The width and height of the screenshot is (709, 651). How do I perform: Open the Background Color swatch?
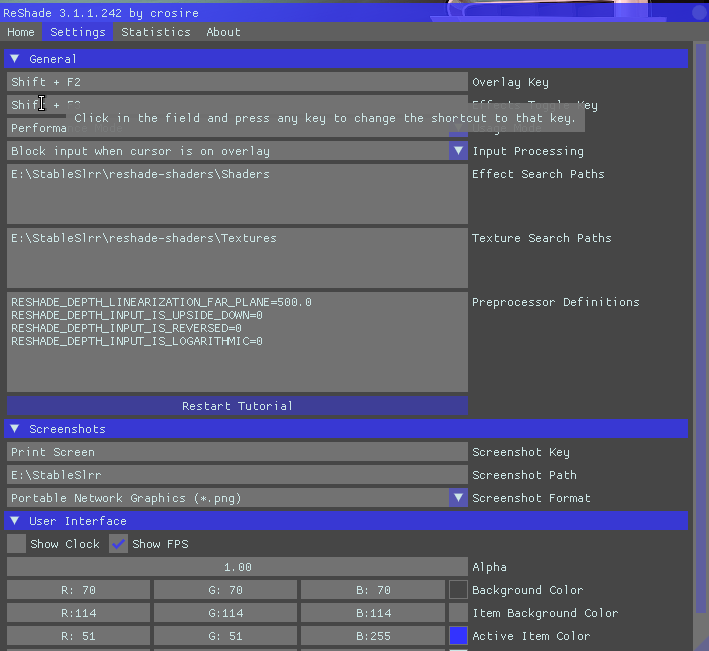click(x=458, y=590)
